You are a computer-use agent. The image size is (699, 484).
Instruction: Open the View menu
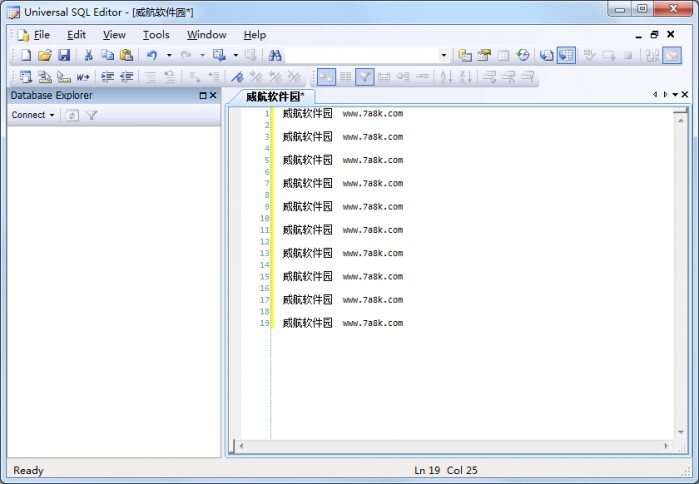coord(114,35)
